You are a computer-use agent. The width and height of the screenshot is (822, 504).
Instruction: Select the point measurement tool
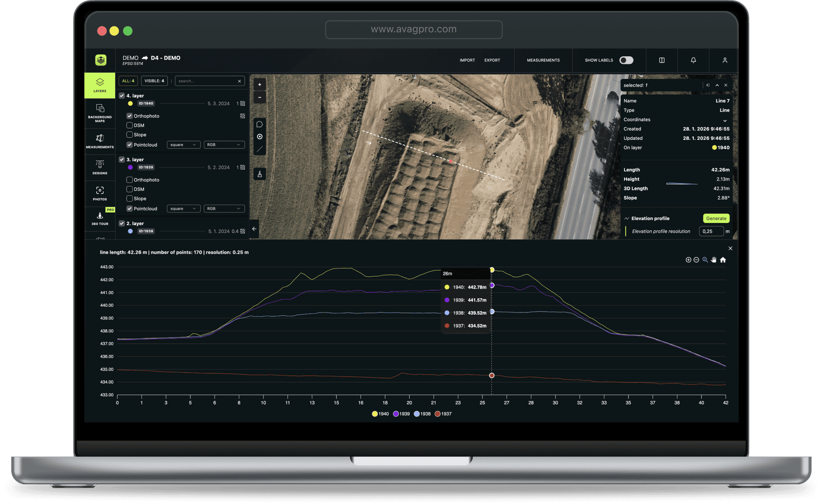click(x=260, y=136)
